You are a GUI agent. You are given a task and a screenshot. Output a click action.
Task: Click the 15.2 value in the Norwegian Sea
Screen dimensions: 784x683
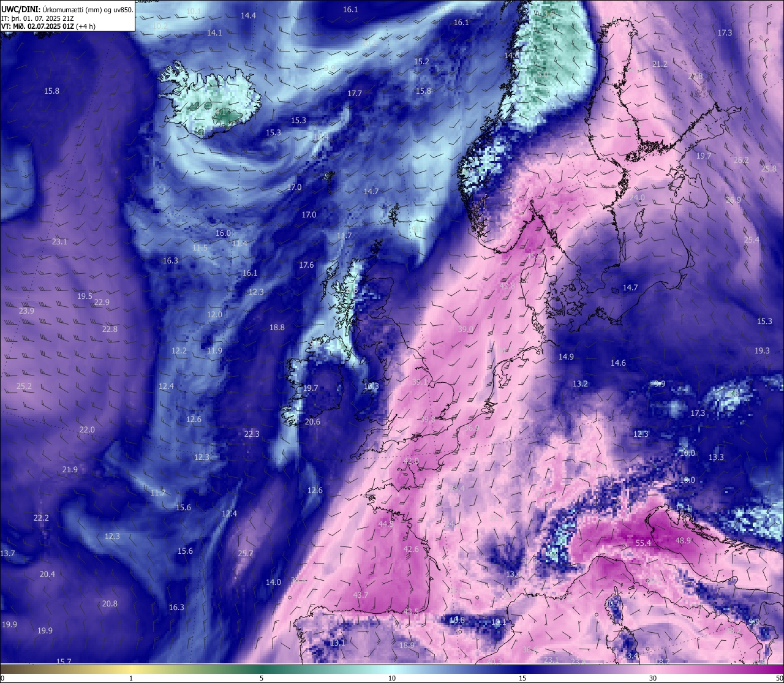pos(421,61)
